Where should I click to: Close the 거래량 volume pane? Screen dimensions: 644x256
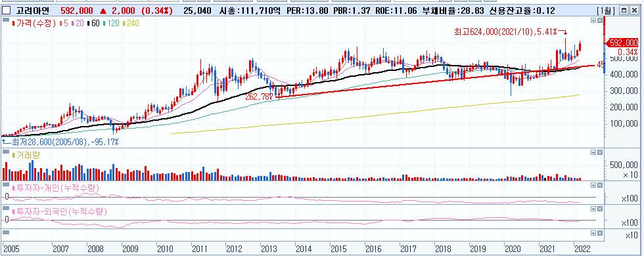coord(599,152)
